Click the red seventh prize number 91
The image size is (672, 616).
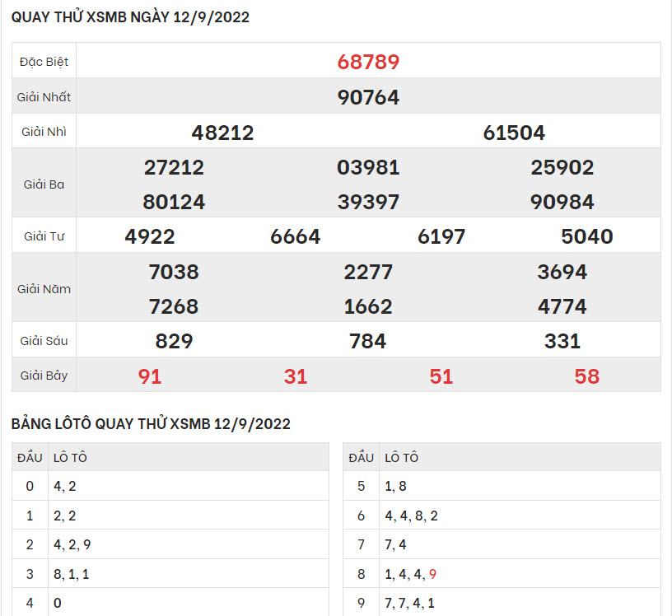point(150,376)
